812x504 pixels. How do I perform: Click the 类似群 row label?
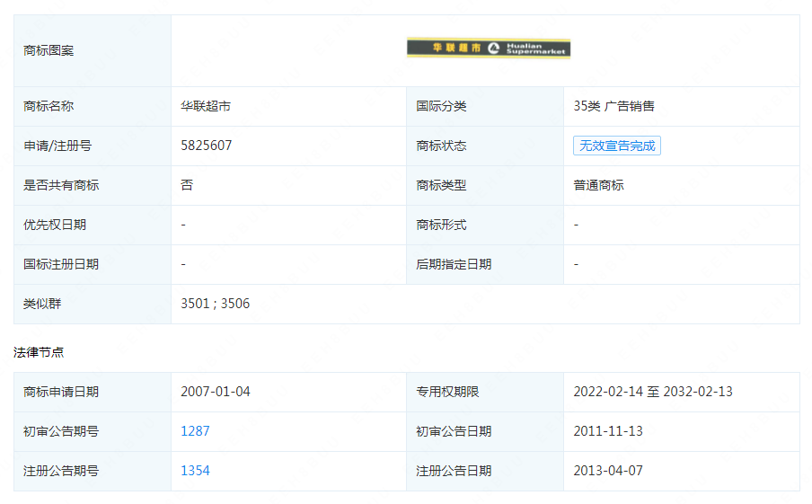pyautogui.click(x=42, y=304)
